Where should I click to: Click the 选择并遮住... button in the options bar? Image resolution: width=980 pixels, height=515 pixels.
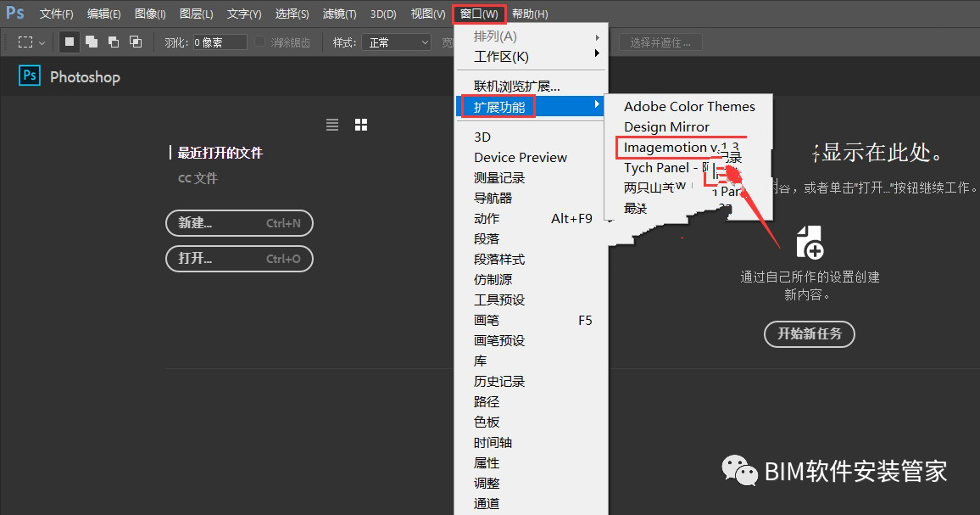tap(660, 42)
